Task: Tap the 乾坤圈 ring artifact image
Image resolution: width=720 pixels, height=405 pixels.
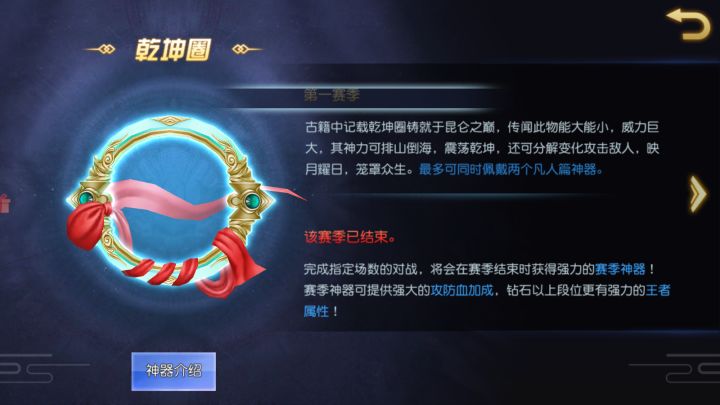Action: click(x=171, y=202)
